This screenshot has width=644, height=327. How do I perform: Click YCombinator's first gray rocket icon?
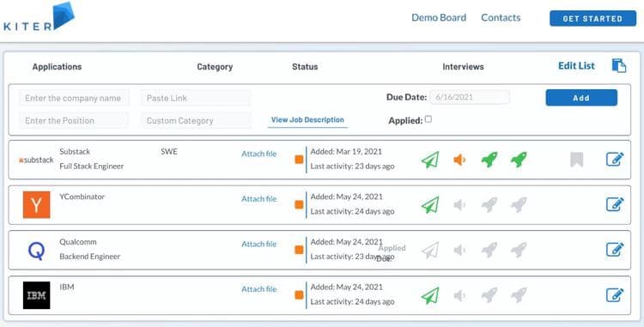click(489, 205)
